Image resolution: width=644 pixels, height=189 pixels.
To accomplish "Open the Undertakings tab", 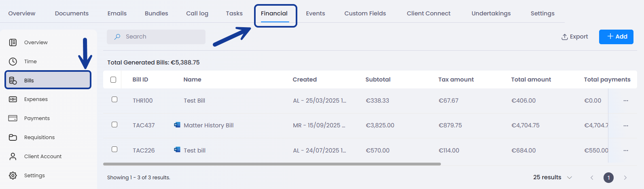I will coord(491,13).
